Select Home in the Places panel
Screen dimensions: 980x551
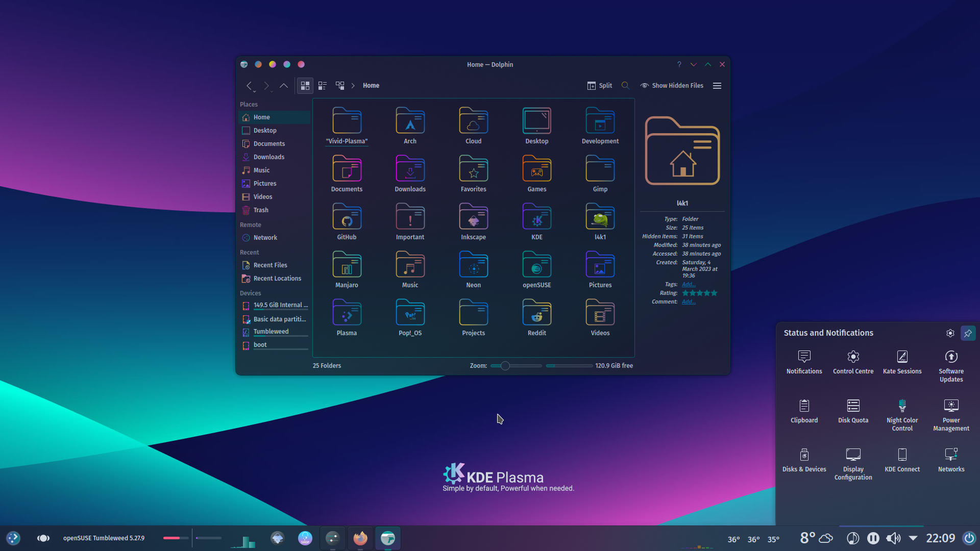tap(274, 117)
